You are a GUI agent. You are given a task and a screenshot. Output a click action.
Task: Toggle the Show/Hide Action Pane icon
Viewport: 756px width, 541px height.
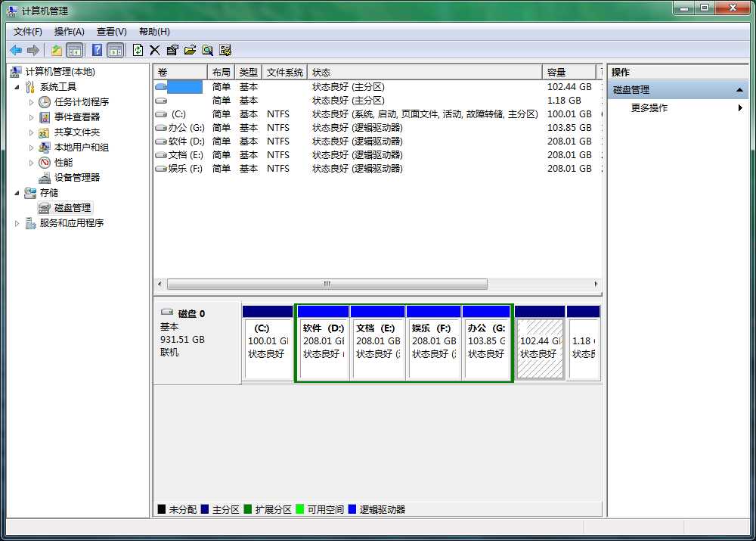(x=115, y=50)
